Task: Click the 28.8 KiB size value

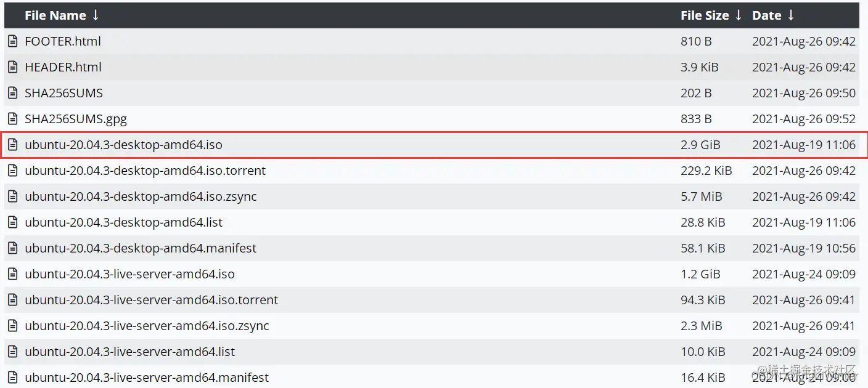Action: coord(703,222)
